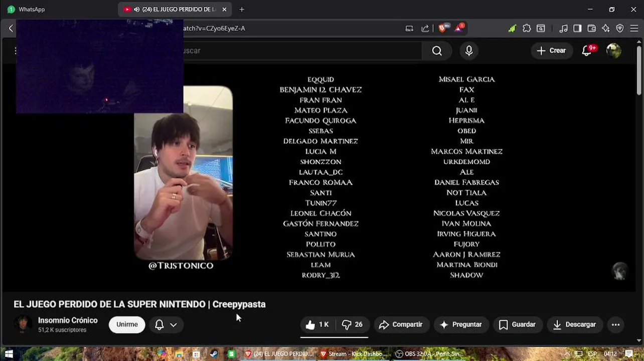The width and height of the screenshot is (644, 361).
Task: Click the tab search window icon in the toolbar
Action: click(541, 29)
